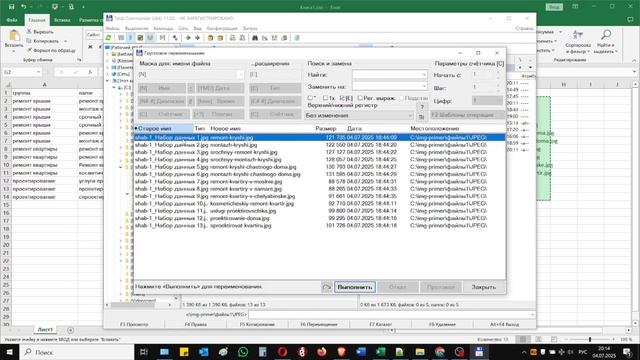Click the question mark help button

(x=422, y=107)
